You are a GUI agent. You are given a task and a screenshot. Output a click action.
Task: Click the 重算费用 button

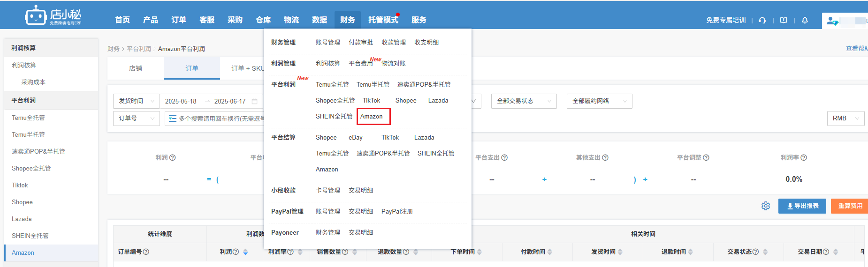click(850, 206)
